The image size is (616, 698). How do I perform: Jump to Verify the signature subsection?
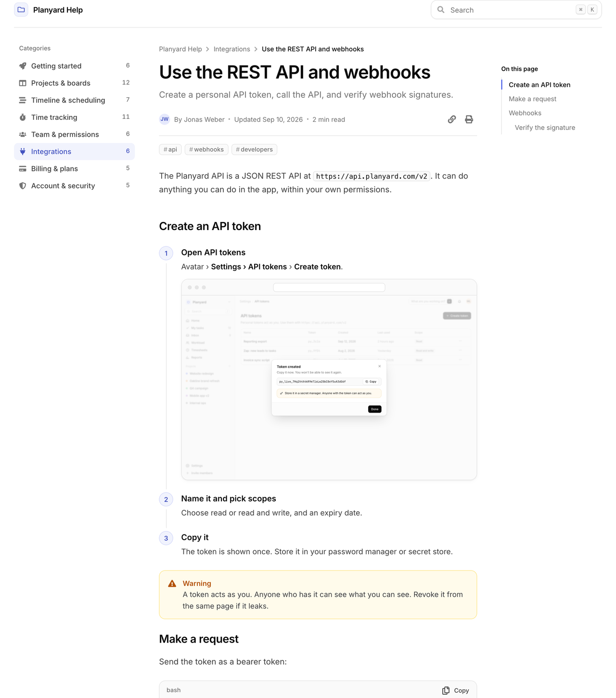tap(545, 128)
